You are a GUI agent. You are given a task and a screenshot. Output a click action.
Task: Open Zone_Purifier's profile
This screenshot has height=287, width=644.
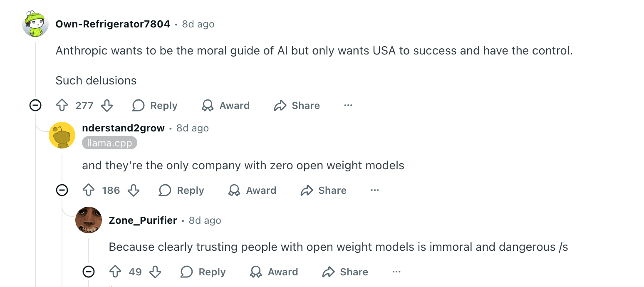coord(143,220)
